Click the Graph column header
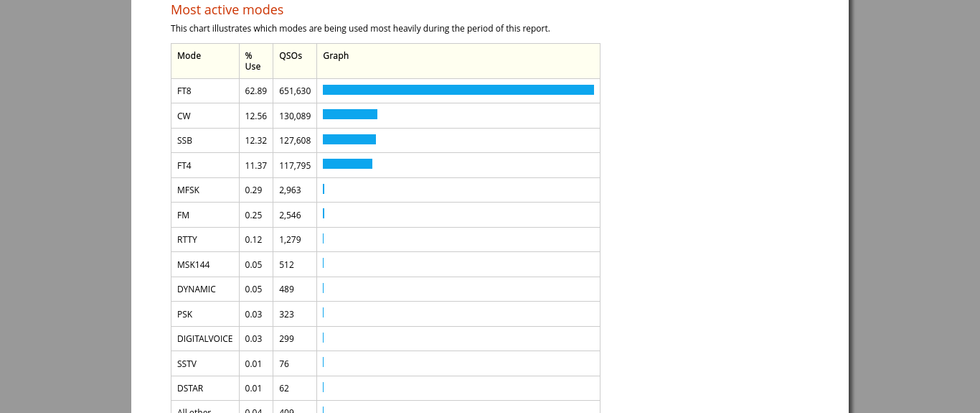This screenshot has height=413, width=980. 336,56
